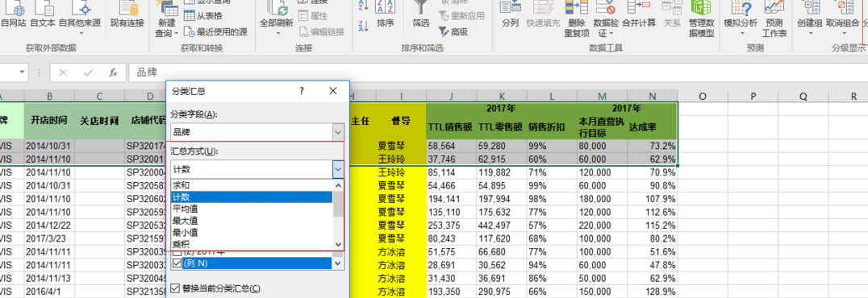Toggle the (列 N) checkbox

[x=177, y=263]
